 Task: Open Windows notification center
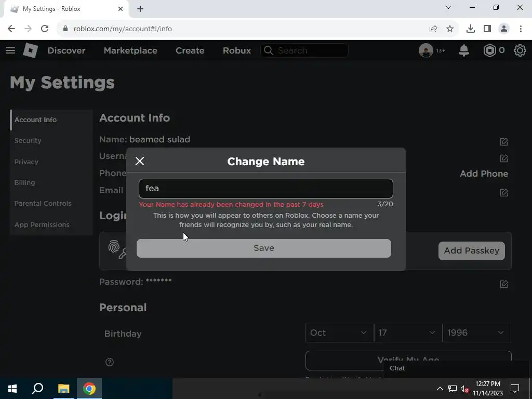point(515,389)
